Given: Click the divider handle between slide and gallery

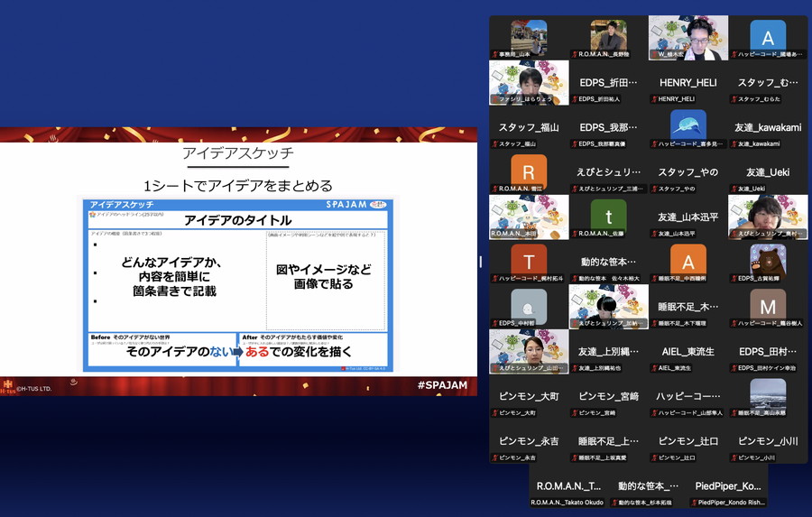Looking at the screenshot, I should pyautogui.click(x=481, y=261).
